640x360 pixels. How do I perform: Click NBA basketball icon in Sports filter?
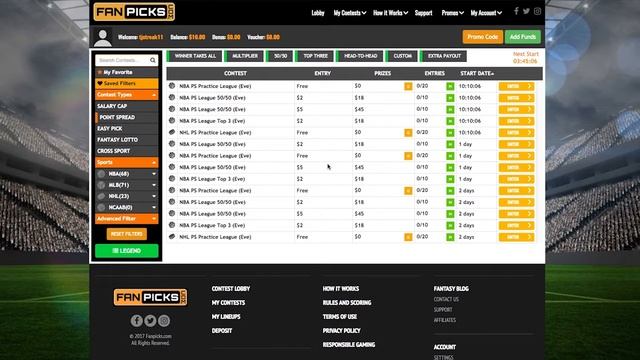tap(102, 174)
